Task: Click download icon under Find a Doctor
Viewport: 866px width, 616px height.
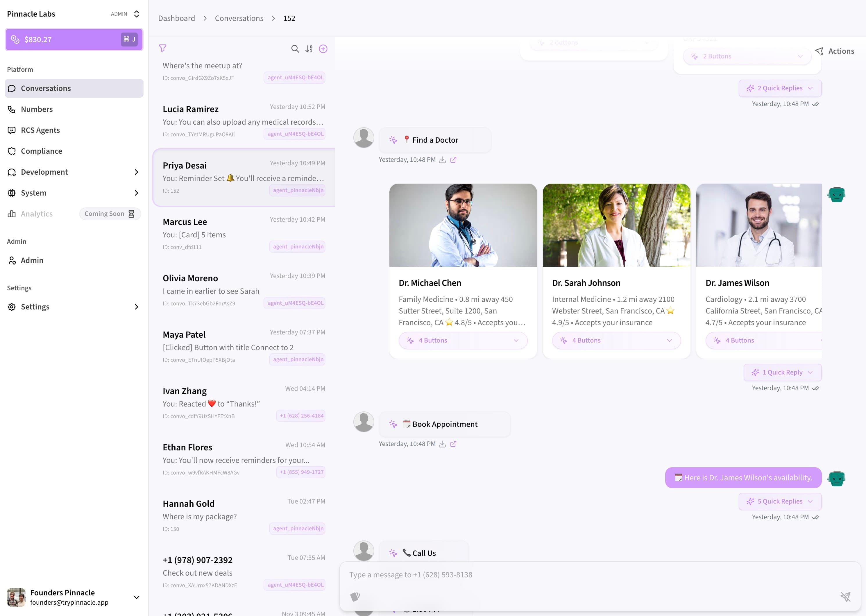Action: (442, 160)
